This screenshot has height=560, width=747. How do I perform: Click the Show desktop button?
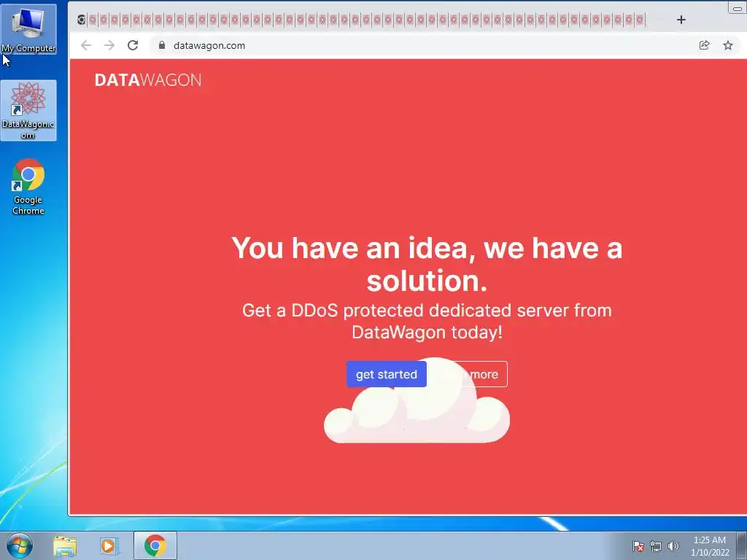click(x=742, y=545)
